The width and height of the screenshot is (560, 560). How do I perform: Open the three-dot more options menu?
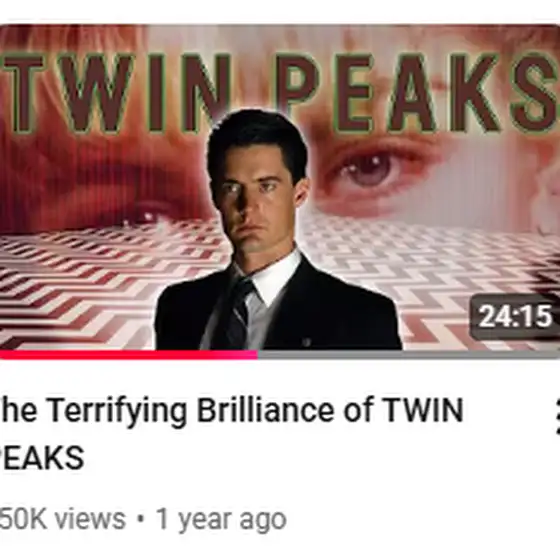coord(557,418)
